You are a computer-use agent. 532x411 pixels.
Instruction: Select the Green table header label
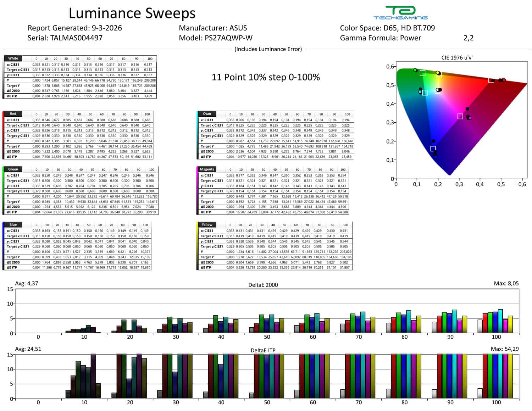point(13,170)
